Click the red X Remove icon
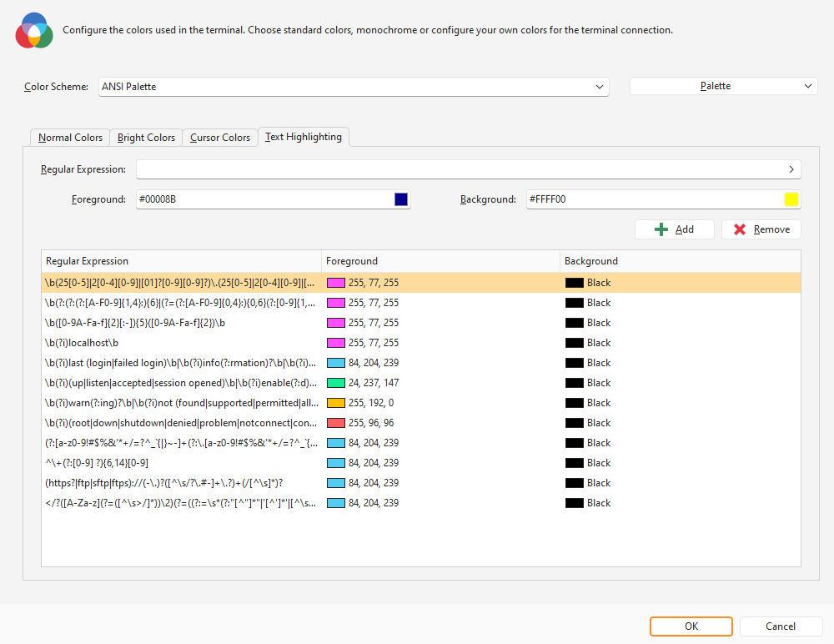The height and width of the screenshot is (644, 834). (x=740, y=229)
